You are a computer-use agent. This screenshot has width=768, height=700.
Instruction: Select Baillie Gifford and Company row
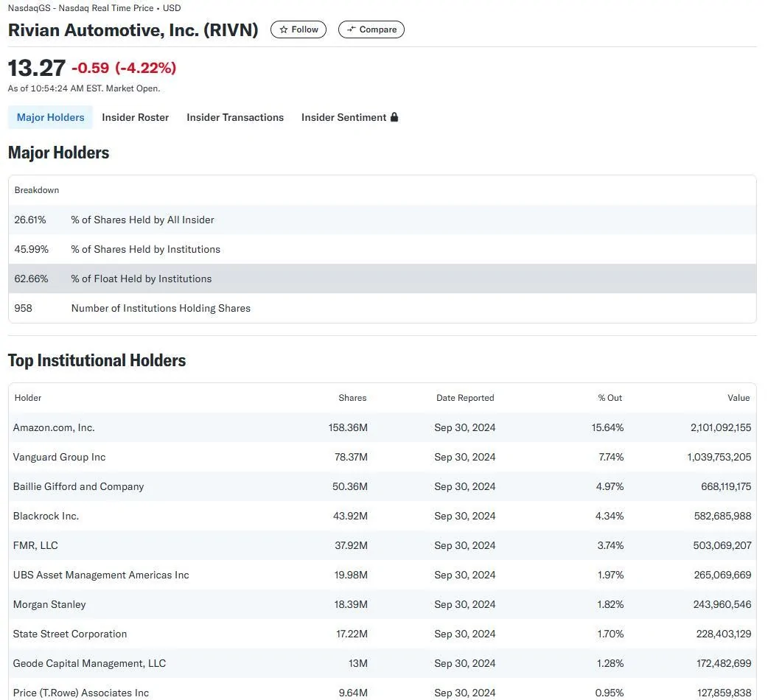click(382, 486)
